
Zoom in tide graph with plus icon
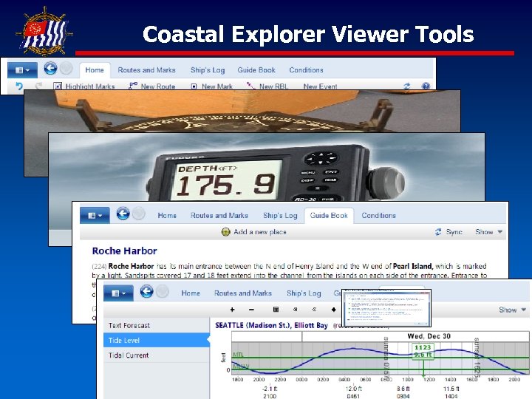233,310
